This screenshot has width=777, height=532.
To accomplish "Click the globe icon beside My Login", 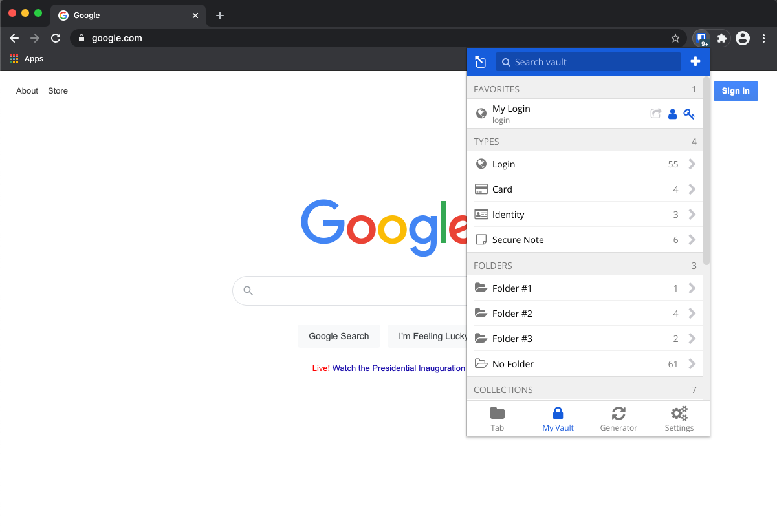I will 481,113.
